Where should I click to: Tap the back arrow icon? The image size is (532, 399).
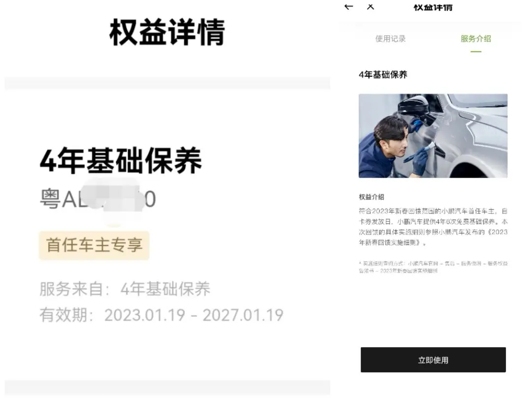click(348, 6)
